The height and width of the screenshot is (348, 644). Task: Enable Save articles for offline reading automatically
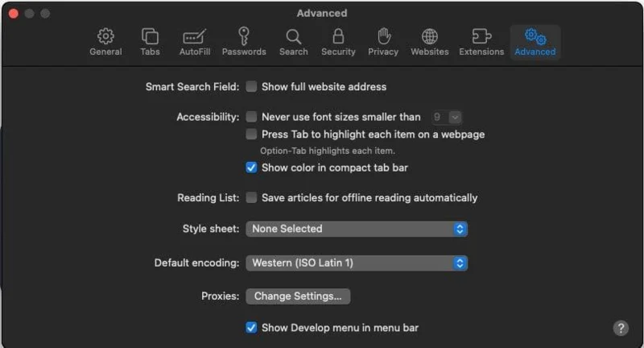(252, 197)
